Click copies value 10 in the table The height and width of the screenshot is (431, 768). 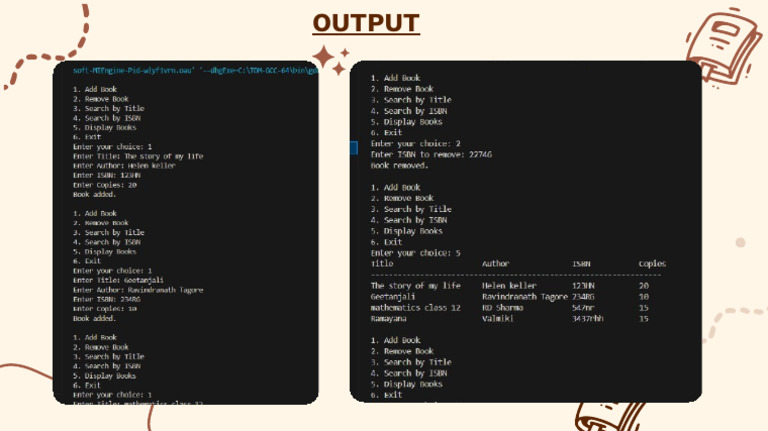[x=644, y=297]
